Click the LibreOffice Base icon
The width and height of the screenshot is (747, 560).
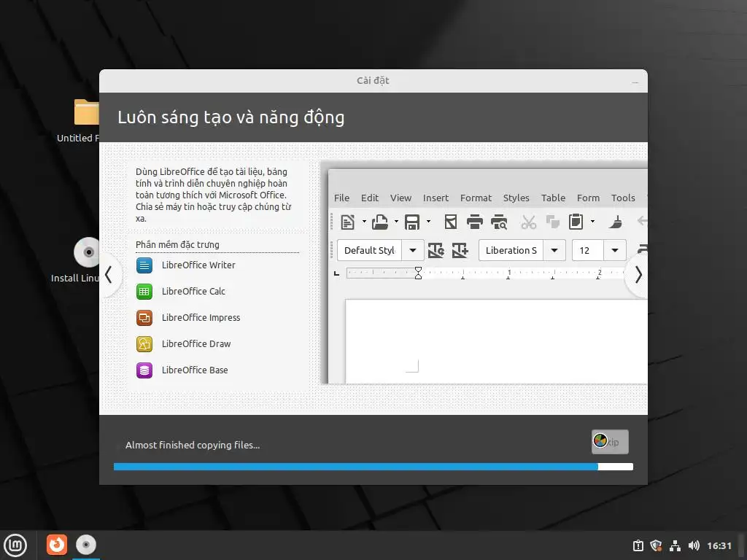point(144,370)
